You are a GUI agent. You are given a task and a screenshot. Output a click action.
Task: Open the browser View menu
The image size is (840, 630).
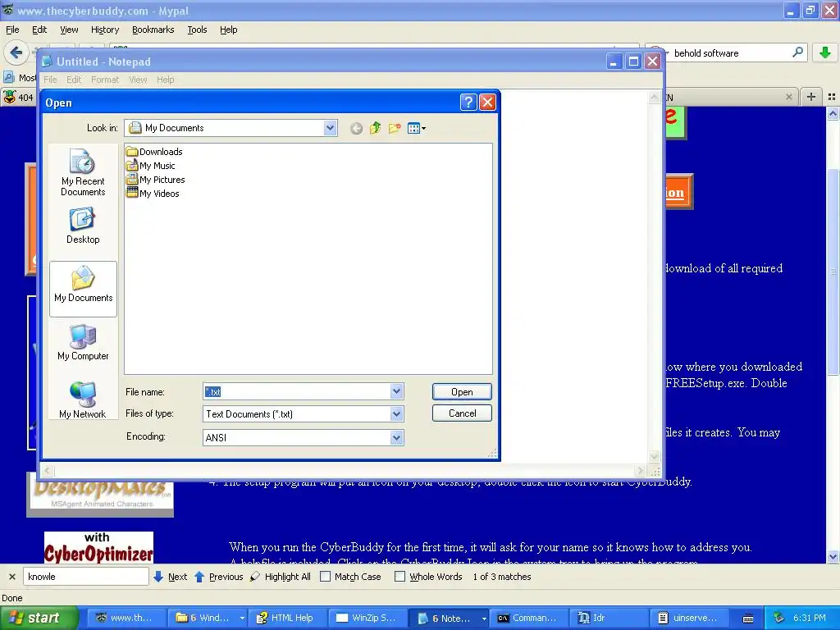pyautogui.click(x=69, y=30)
